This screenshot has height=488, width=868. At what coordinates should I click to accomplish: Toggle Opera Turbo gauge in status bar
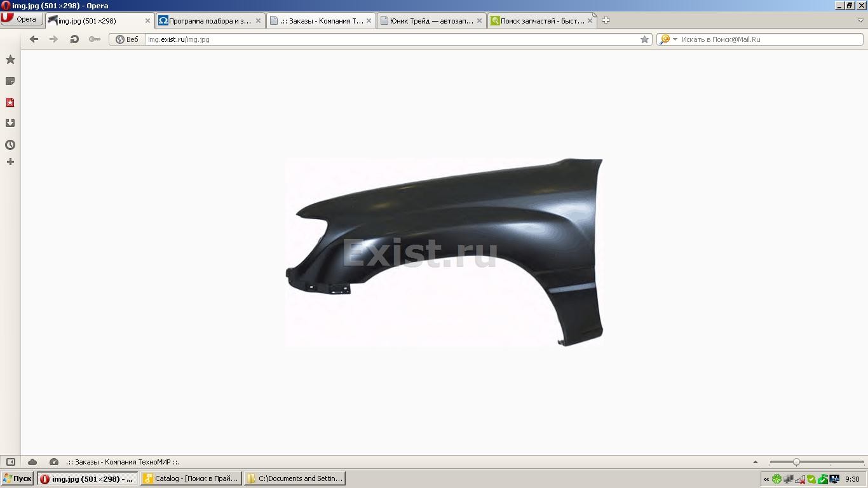tap(54, 462)
